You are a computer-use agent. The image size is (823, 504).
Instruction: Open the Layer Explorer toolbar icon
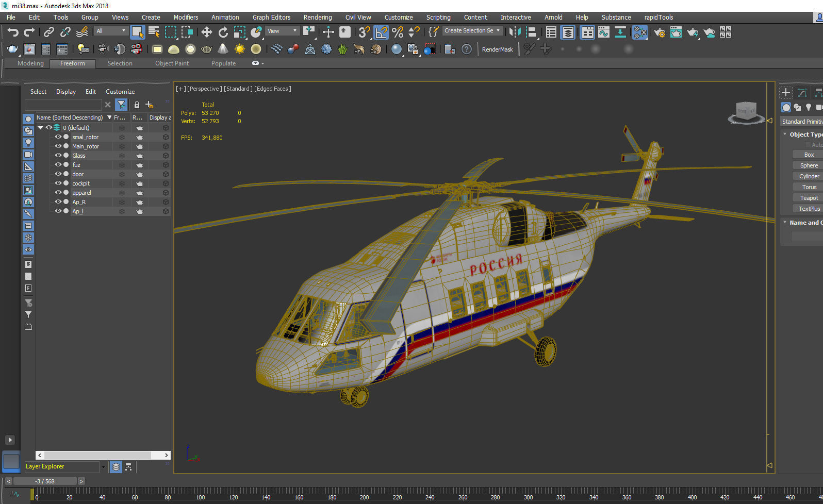point(568,32)
